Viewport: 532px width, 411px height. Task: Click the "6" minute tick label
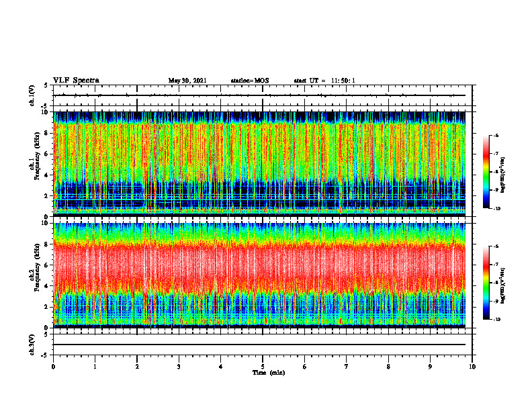point(305,367)
